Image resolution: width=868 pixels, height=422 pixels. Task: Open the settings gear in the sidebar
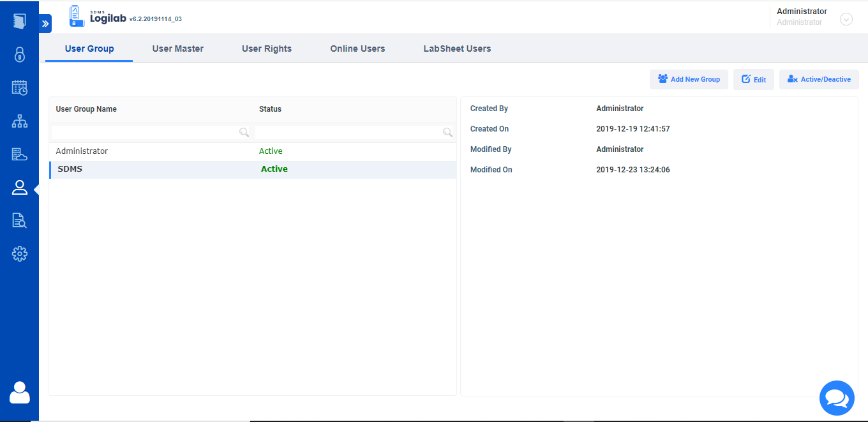point(19,253)
